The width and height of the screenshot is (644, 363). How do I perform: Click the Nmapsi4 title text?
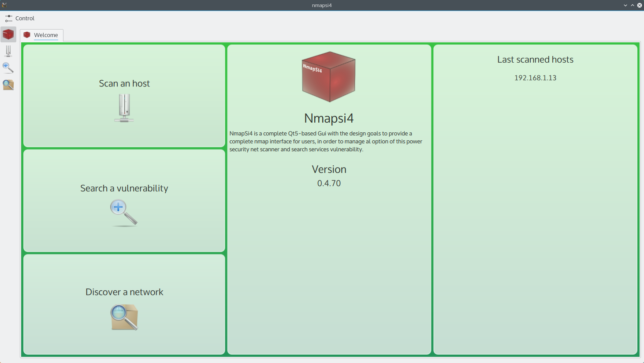click(x=329, y=118)
